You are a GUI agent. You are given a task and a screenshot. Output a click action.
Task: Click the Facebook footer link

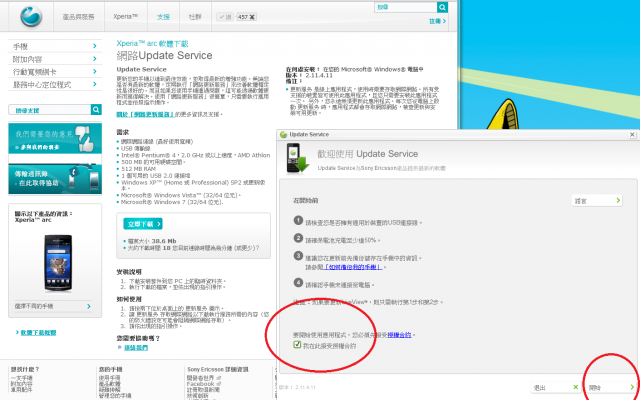pyautogui.click(x=200, y=384)
